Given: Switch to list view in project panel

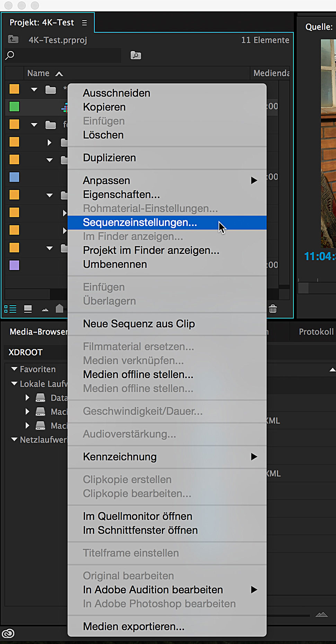Looking at the screenshot, I should (x=10, y=309).
